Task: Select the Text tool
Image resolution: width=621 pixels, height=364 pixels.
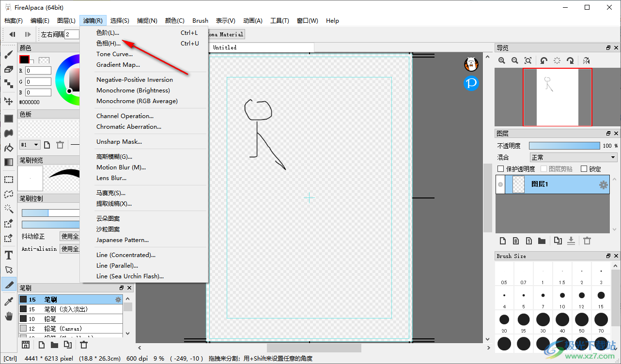Action: click(9, 255)
